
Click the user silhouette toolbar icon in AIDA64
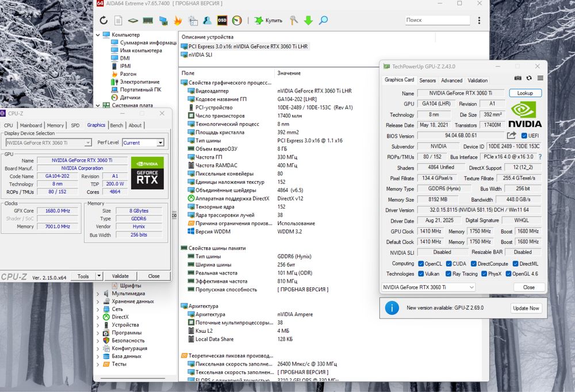click(207, 21)
